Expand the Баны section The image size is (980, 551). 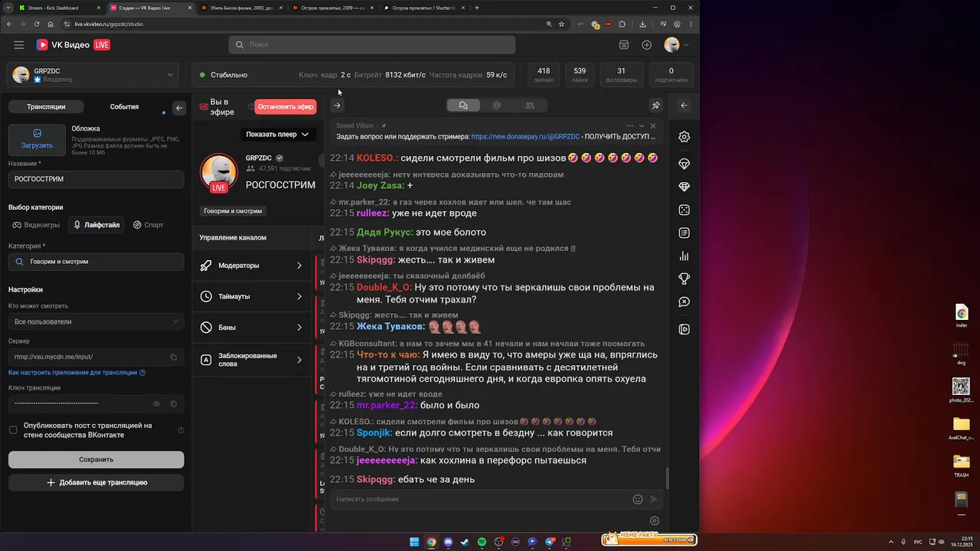252,328
